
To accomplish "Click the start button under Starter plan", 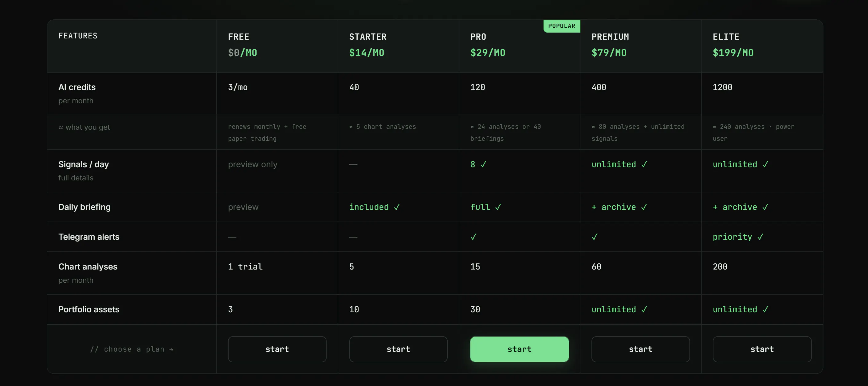I will pyautogui.click(x=398, y=349).
